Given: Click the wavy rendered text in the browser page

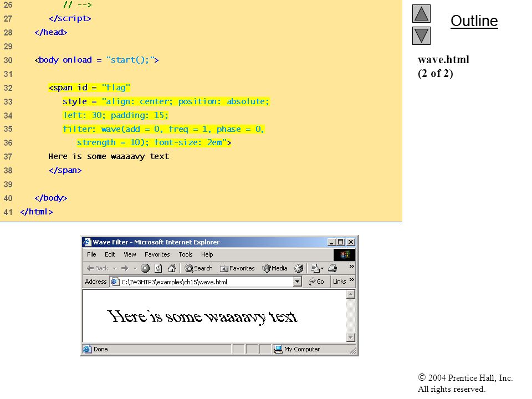Looking at the screenshot, I should pyautogui.click(x=203, y=317).
